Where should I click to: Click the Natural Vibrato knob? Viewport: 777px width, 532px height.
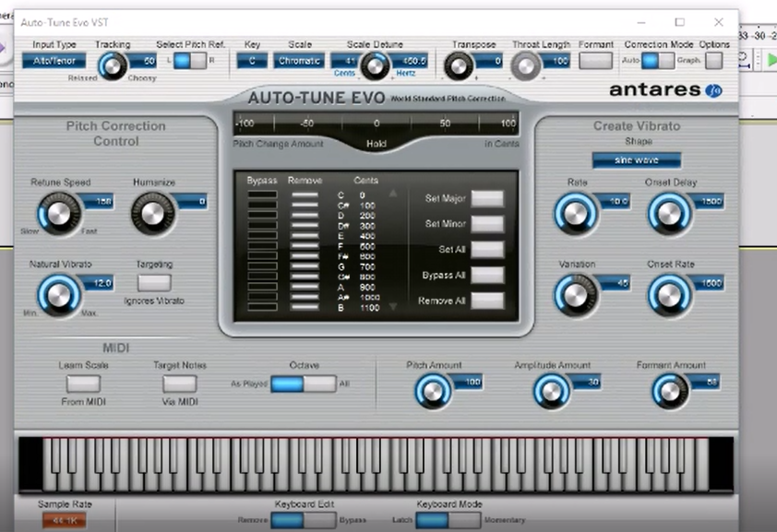[x=59, y=295]
